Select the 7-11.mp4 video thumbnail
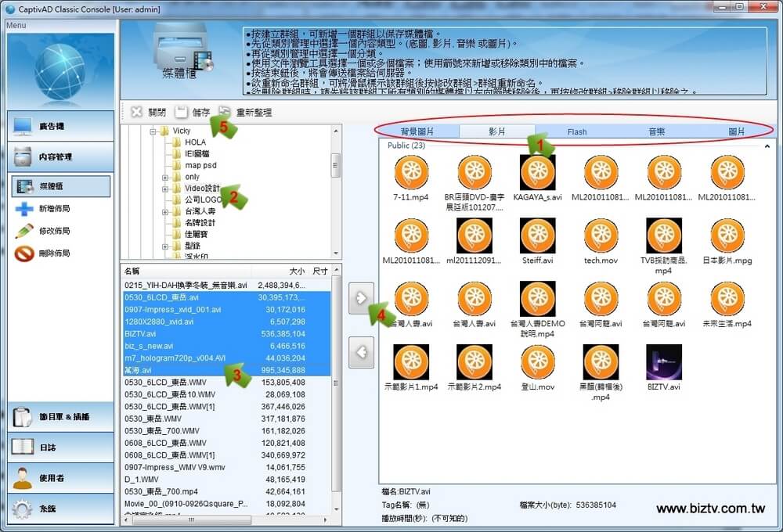 coord(411,172)
